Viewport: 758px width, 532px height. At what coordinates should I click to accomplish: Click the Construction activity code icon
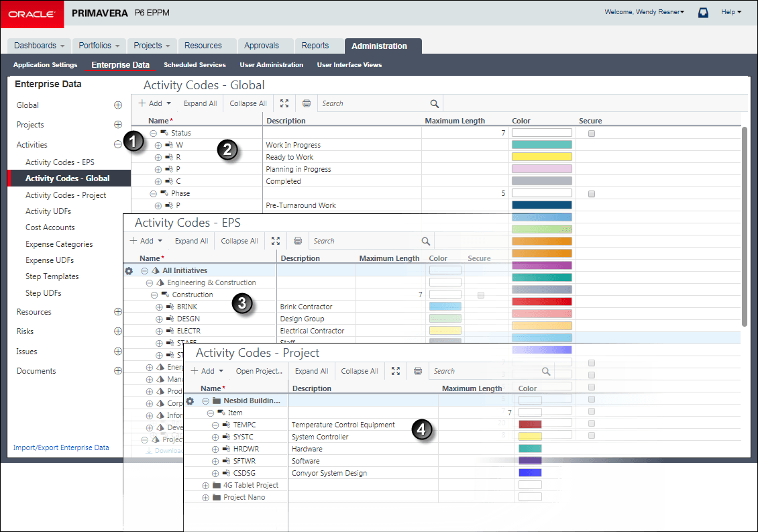[x=165, y=294]
